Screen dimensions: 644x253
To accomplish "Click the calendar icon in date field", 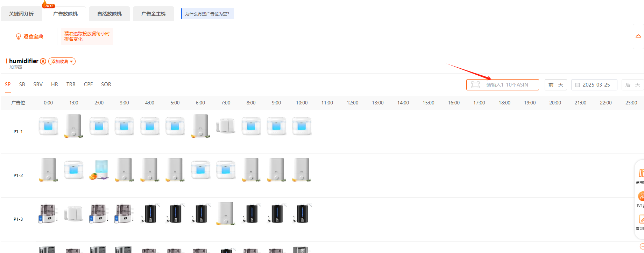I will (578, 85).
